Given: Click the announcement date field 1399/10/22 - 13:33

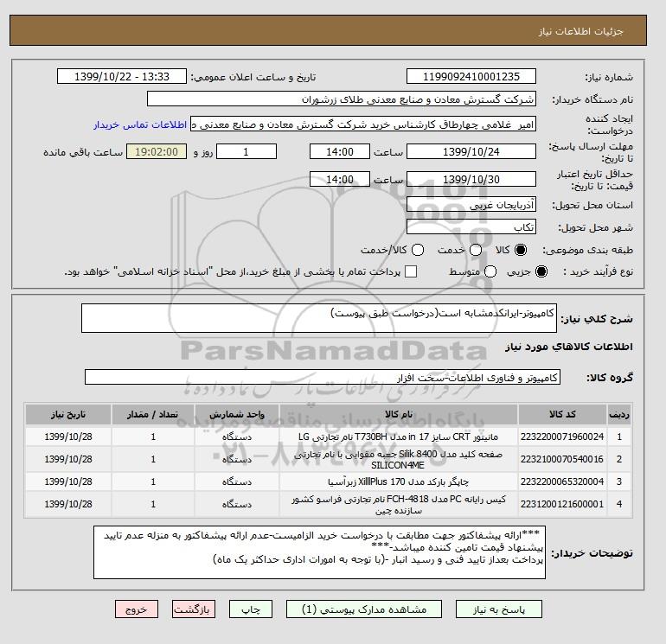Looking at the screenshot, I should click(x=122, y=76).
